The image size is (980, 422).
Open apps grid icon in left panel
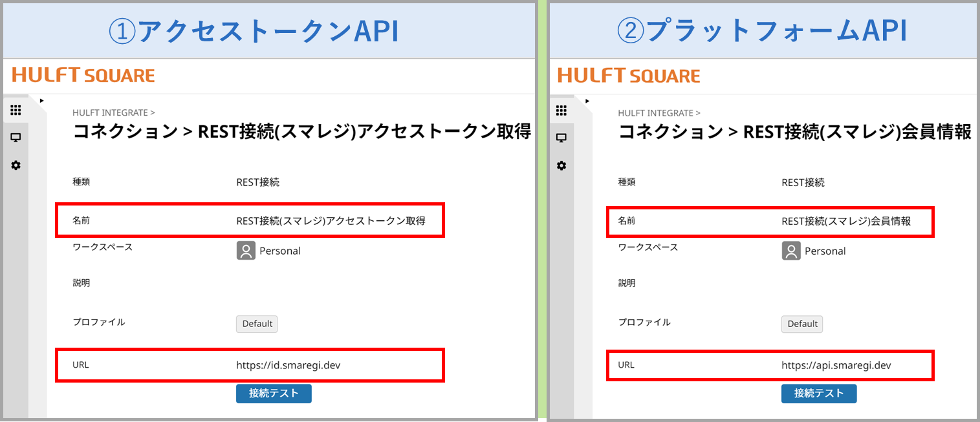tap(16, 111)
